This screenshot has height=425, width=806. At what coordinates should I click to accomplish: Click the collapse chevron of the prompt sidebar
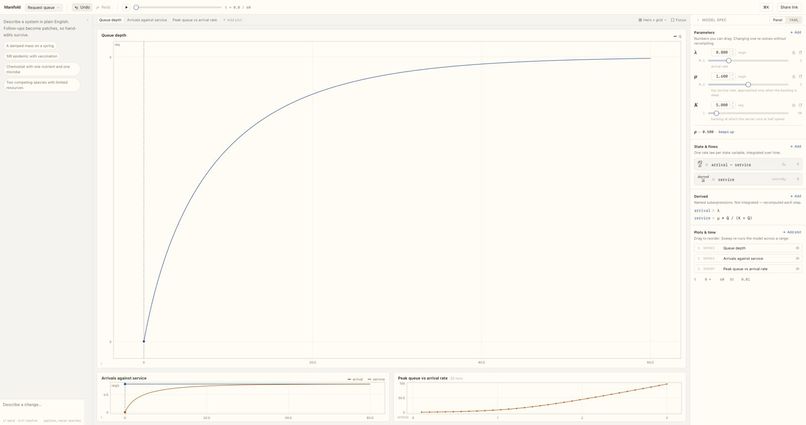point(87,21)
